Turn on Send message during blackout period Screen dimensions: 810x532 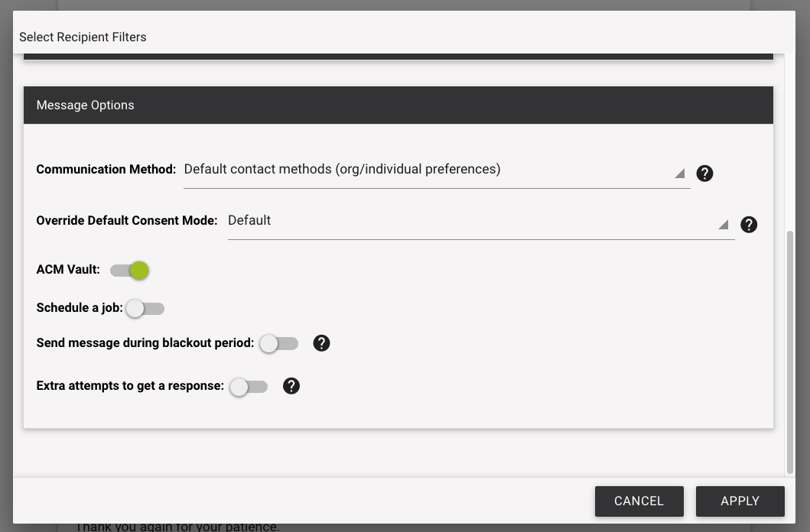click(x=279, y=344)
